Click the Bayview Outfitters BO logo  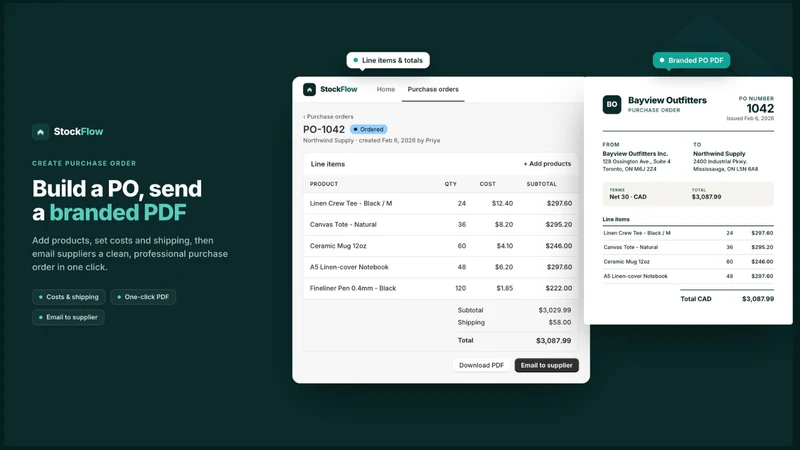click(612, 104)
